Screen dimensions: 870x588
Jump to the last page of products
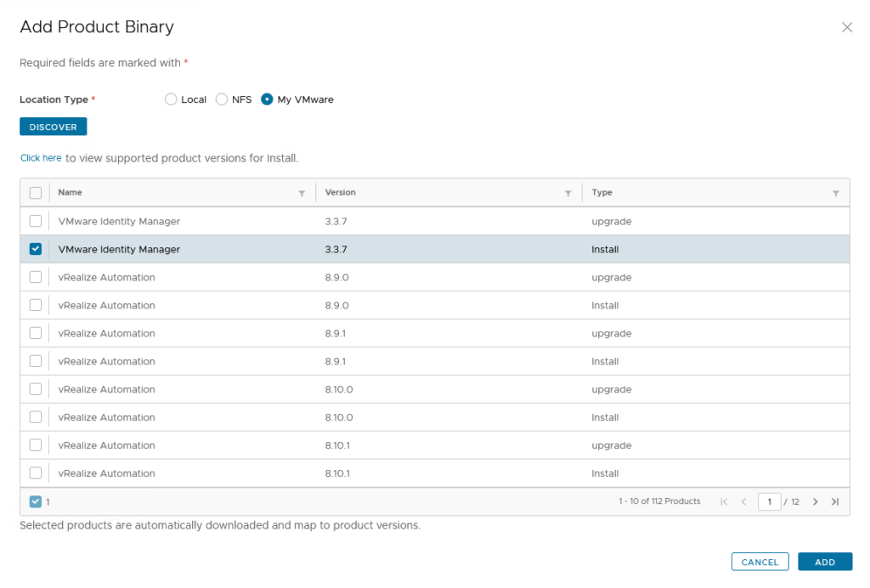click(834, 502)
